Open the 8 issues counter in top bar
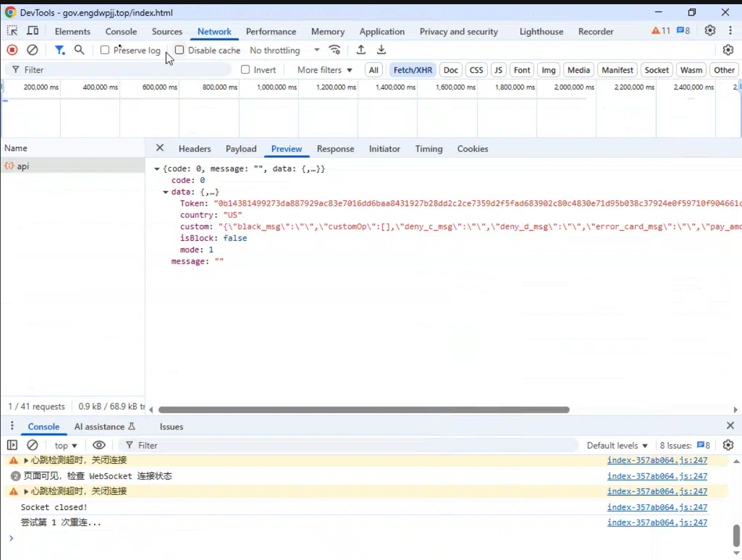 (x=684, y=31)
